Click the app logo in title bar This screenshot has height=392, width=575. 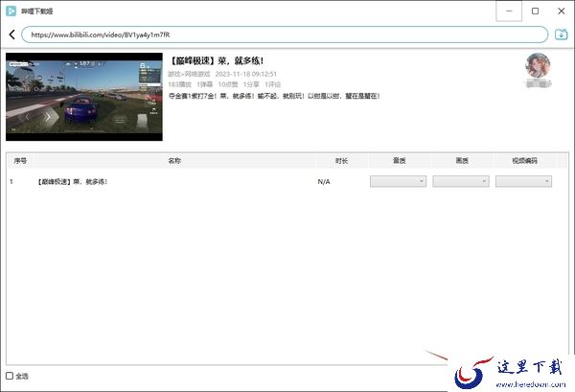tap(11, 11)
